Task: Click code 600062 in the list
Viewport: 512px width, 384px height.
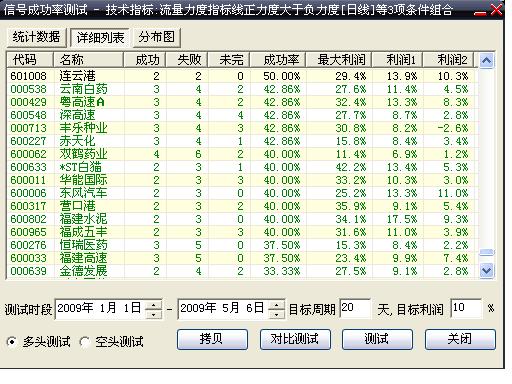Action: point(28,154)
